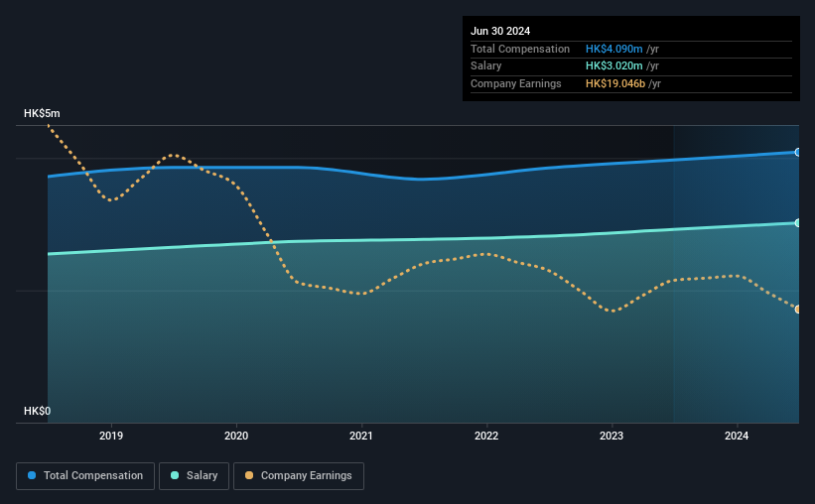
Task: Click the teal Salary legend dot
Action: 175,475
